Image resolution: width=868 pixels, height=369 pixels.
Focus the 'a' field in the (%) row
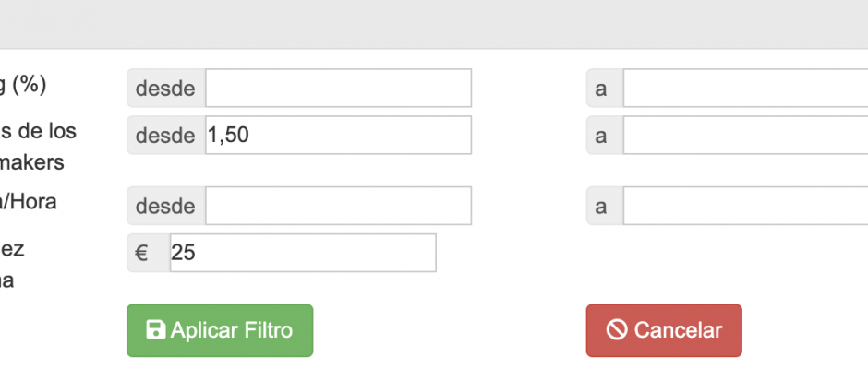pyautogui.click(x=746, y=88)
